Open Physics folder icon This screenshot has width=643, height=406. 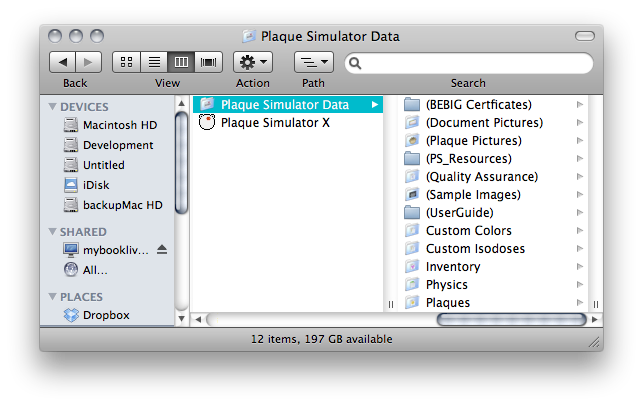coord(412,285)
